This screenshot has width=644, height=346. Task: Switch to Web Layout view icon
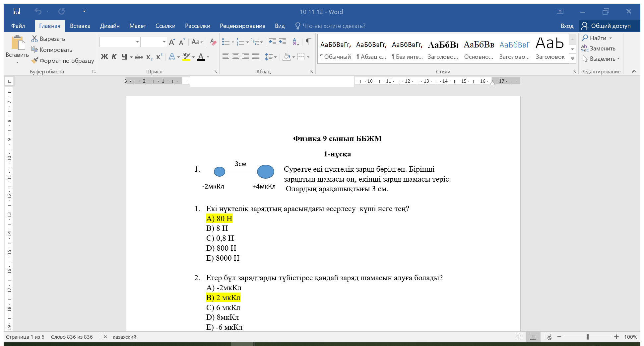point(548,337)
